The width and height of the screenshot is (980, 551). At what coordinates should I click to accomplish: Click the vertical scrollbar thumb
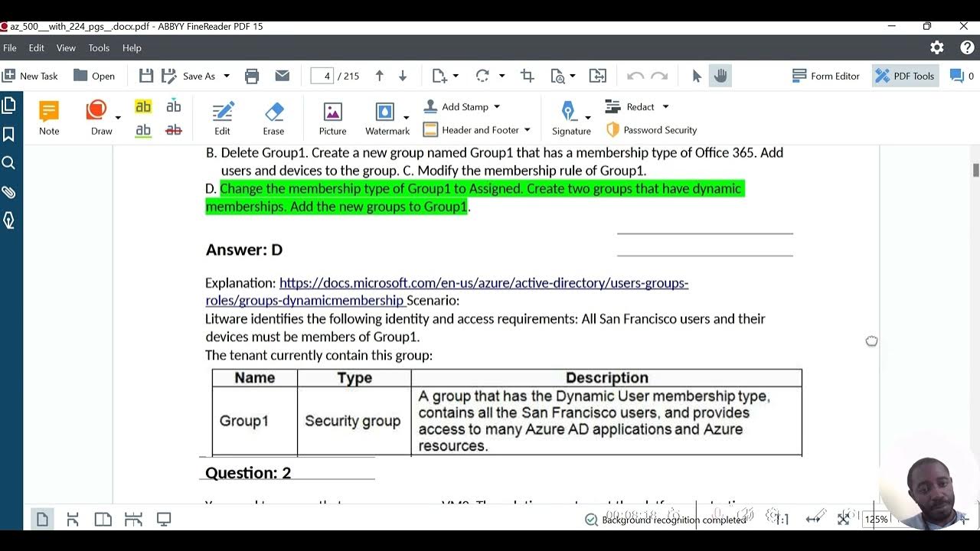975,170
